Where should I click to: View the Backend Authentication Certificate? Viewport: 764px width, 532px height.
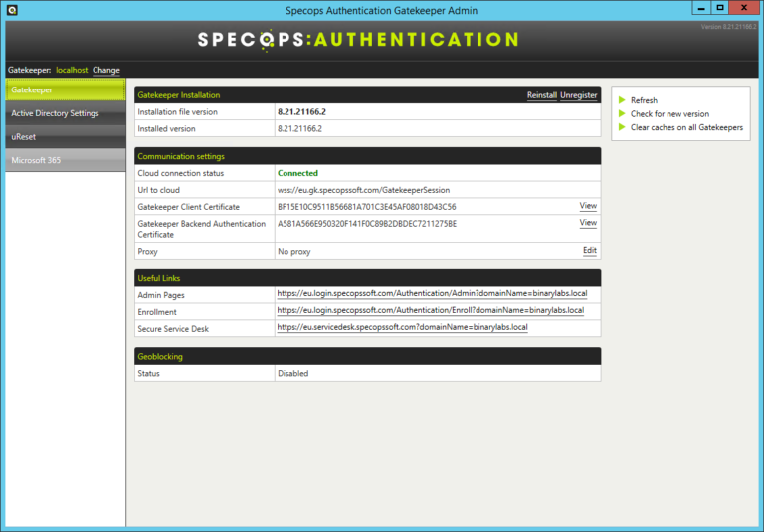coord(588,222)
